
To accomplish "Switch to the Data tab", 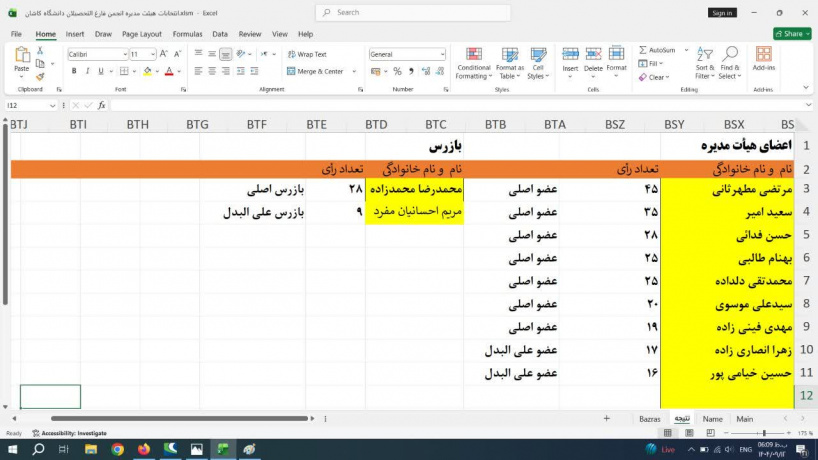I will (x=220, y=34).
